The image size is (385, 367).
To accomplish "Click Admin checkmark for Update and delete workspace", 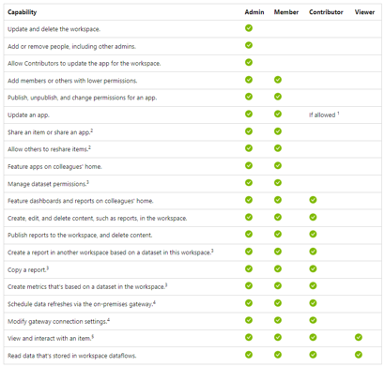I will pos(249,28).
